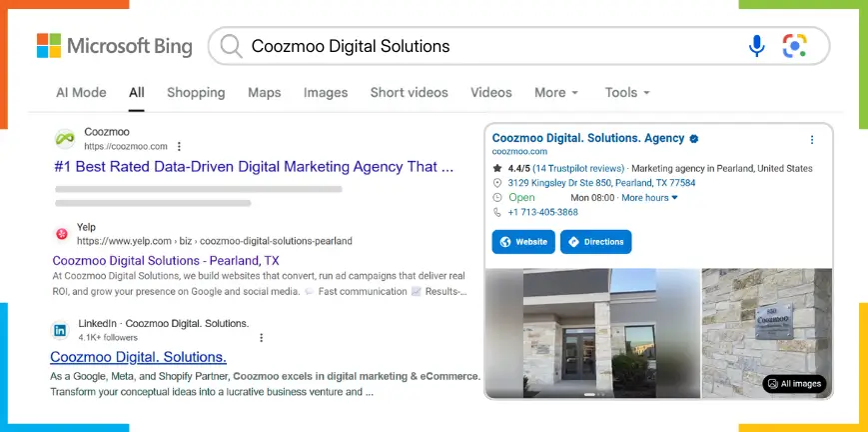Click the verified badge beside Agency
Viewport: 868px width, 432px height.
point(693,139)
